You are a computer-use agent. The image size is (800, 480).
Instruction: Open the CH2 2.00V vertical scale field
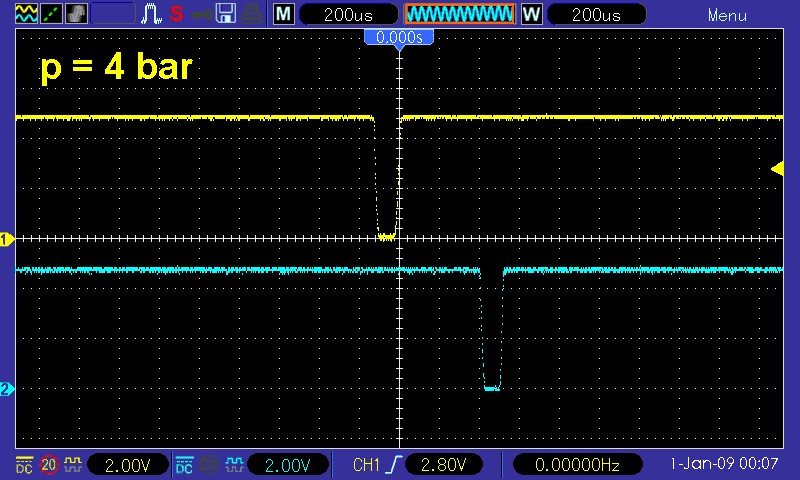[x=285, y=465]
